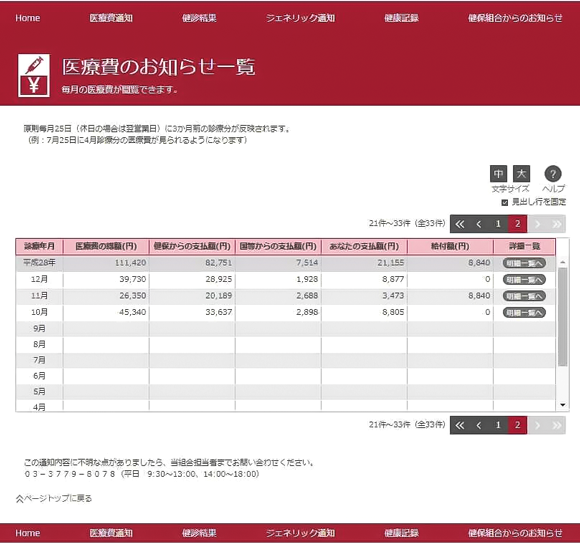Image resolution: width=580 pixels, height=543 pixels.
Task: Click bottom pager next-page arrow
Action: click(537, 425)
